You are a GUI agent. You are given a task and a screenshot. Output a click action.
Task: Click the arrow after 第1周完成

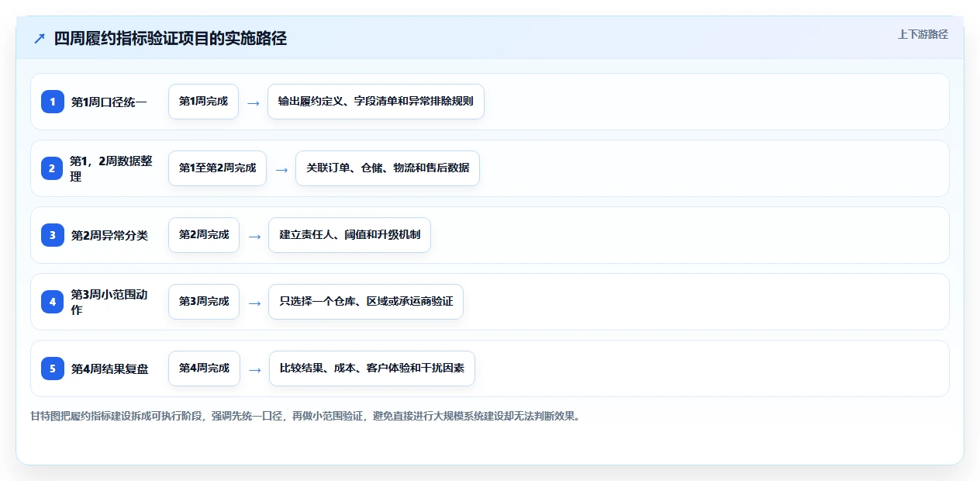coord(254,102)
